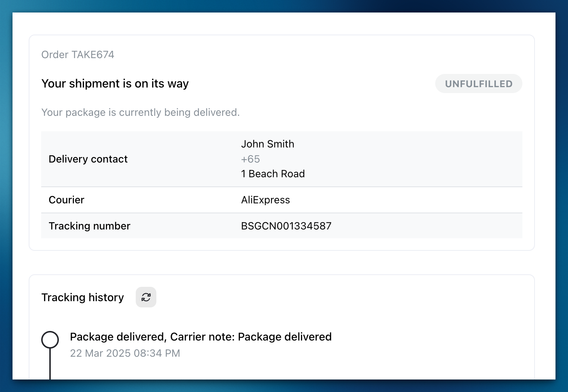Click the 'Courier' row label
The height and width of the screenshot is (392, 568).
point(67,200)
